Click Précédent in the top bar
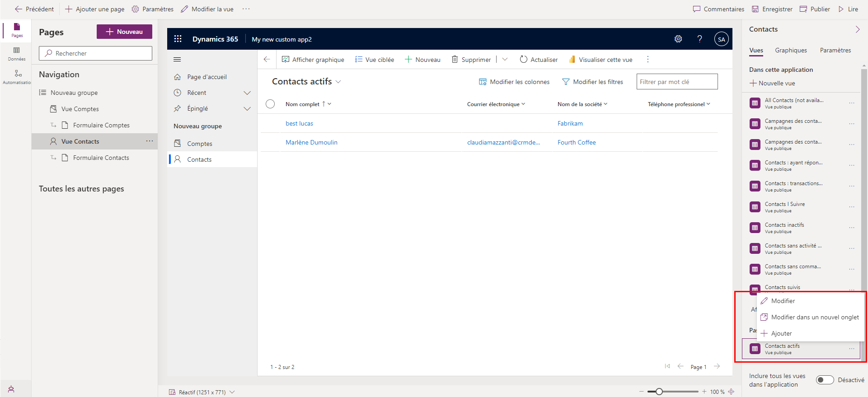This screenshot has height=397, width=868. tap(34, 9)
